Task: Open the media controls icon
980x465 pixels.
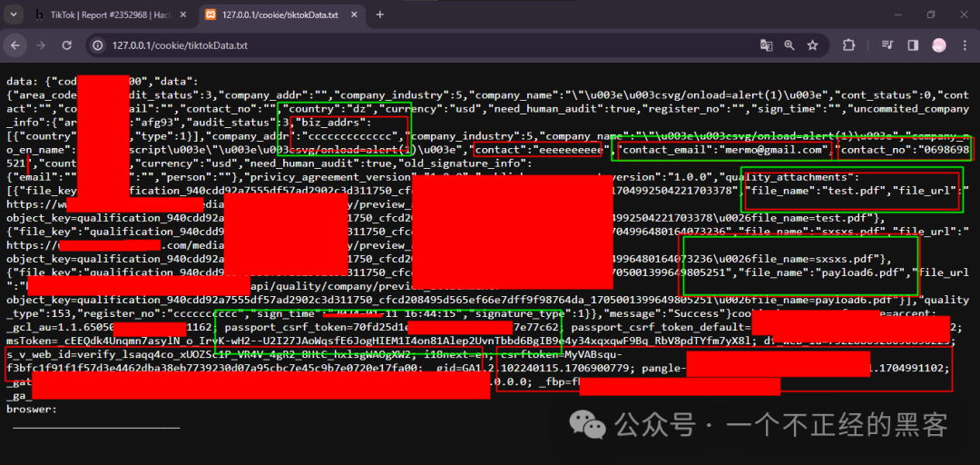Action: 887,45
